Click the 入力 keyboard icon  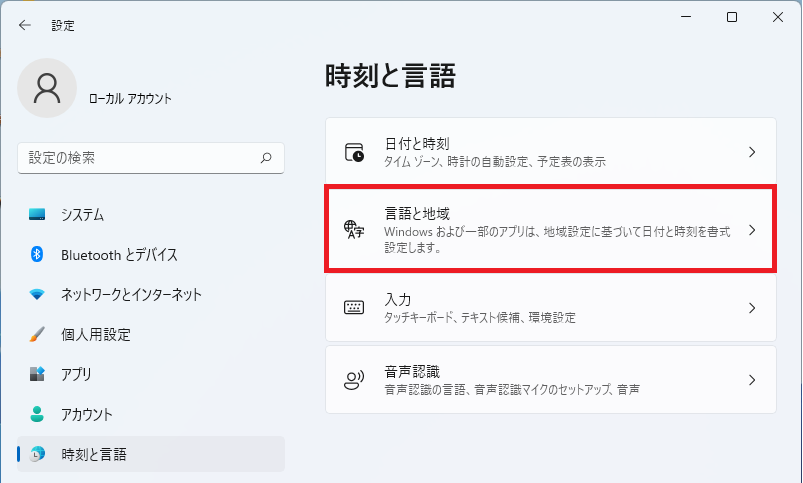point(354,308)
